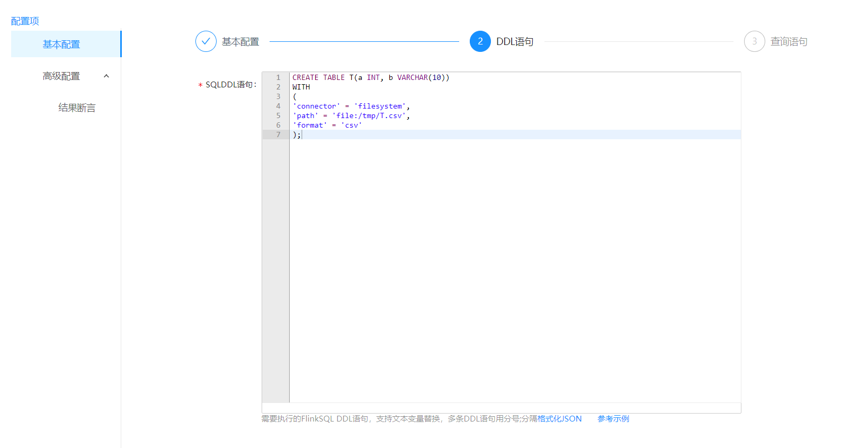Image resolution: width=868 pixels, height=448 pixels.
Task: Click line number 1 in editor gutter
Action: (278, 78)
